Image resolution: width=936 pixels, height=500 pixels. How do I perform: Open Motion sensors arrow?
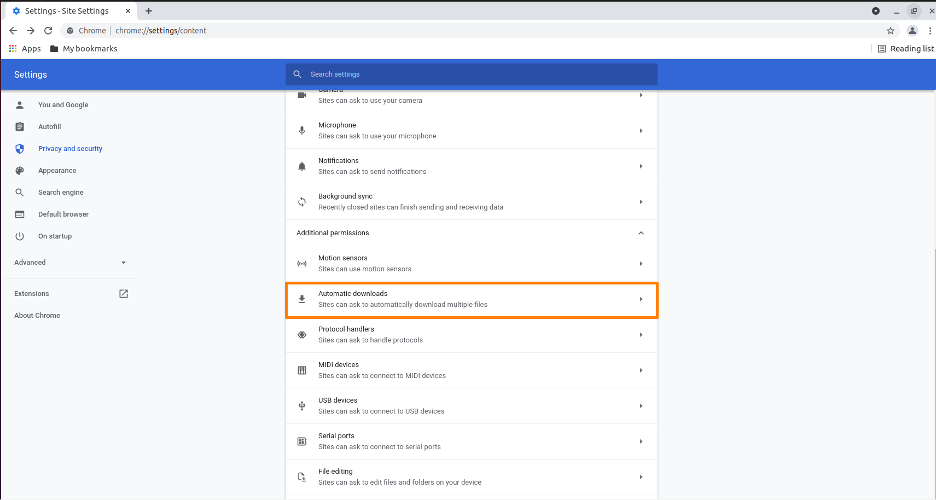[x=641, y=263]
